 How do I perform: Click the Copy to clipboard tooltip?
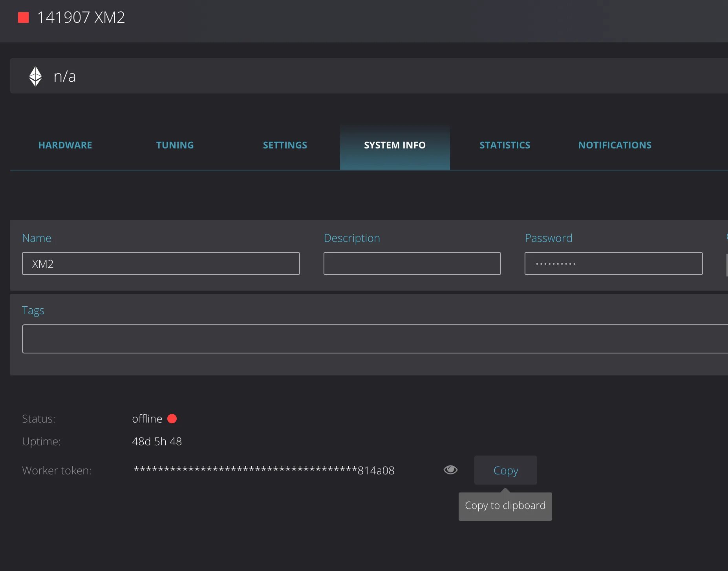point(505,506)
